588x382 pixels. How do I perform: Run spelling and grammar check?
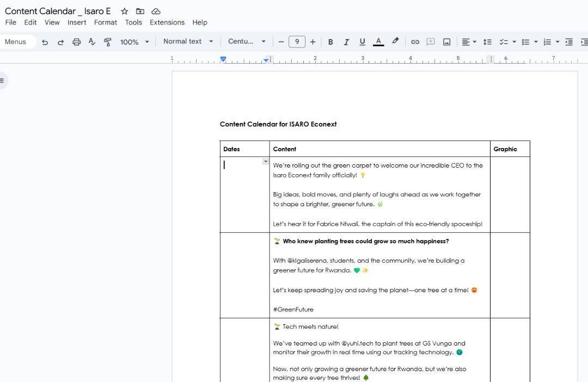point(92,42)
